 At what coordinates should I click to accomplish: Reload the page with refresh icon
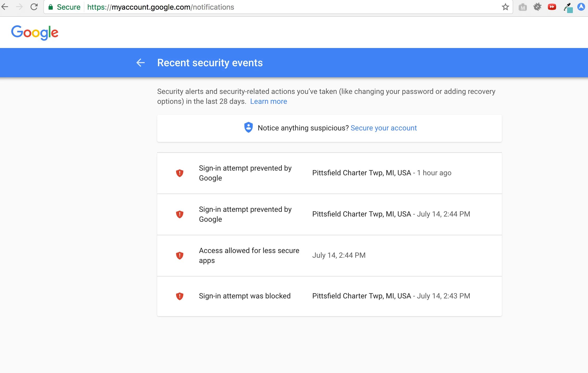click(34, 7)
